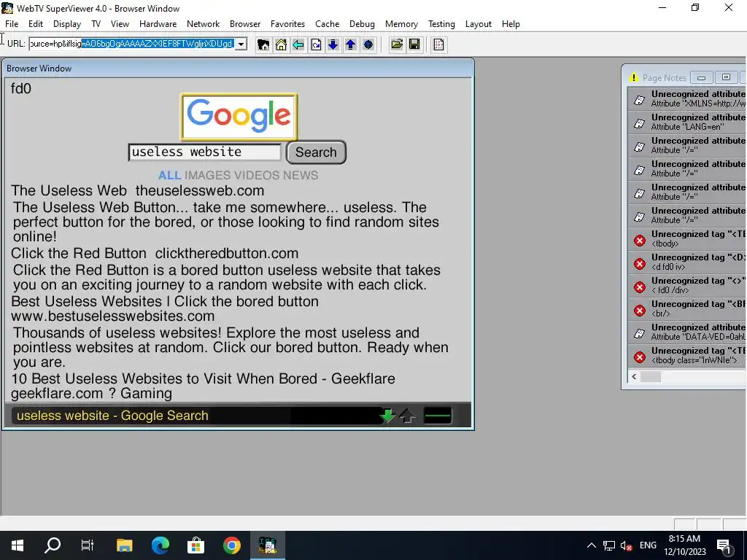Image resolution: width=747 pixels, height=560 pixels.
Task: Open the URL history dropdown arrow
Action: click(x=241, y=44)
